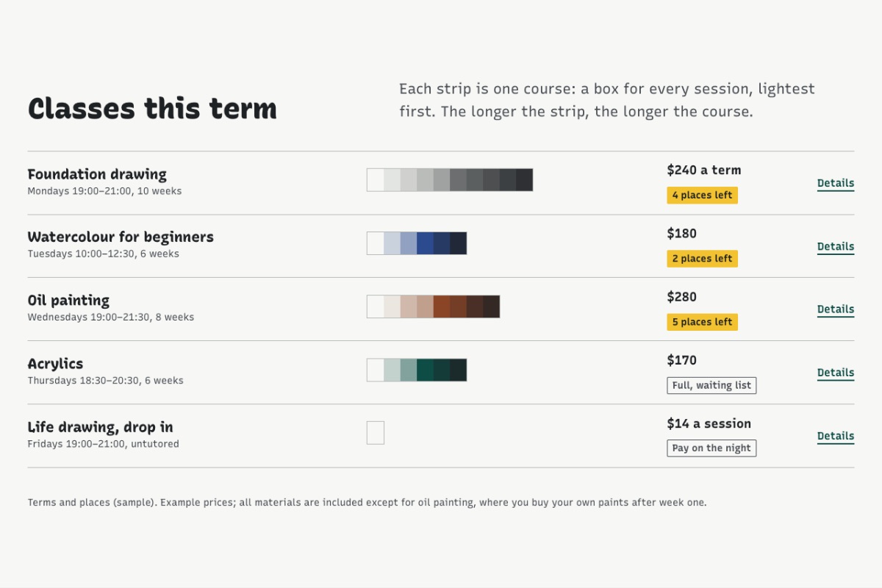Open Details for Watercolour for beginners
This screenshot has height=588, width=882.
click(836, 246)
